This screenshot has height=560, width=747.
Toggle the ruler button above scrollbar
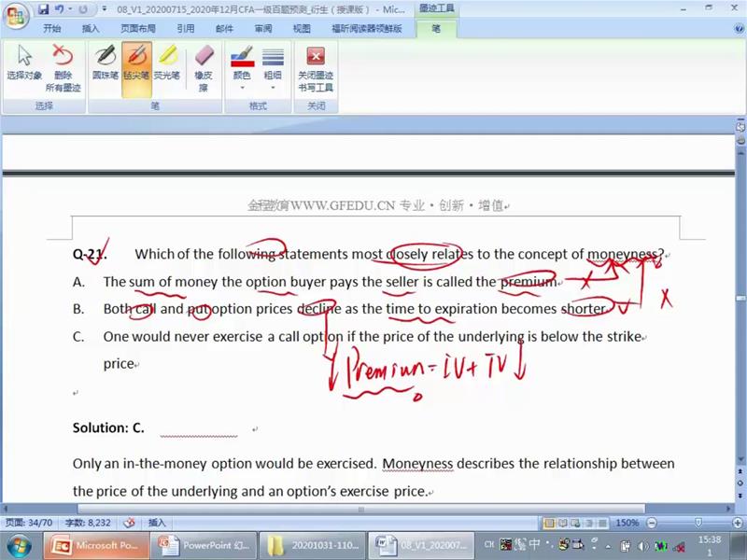[x=740, y=127]
